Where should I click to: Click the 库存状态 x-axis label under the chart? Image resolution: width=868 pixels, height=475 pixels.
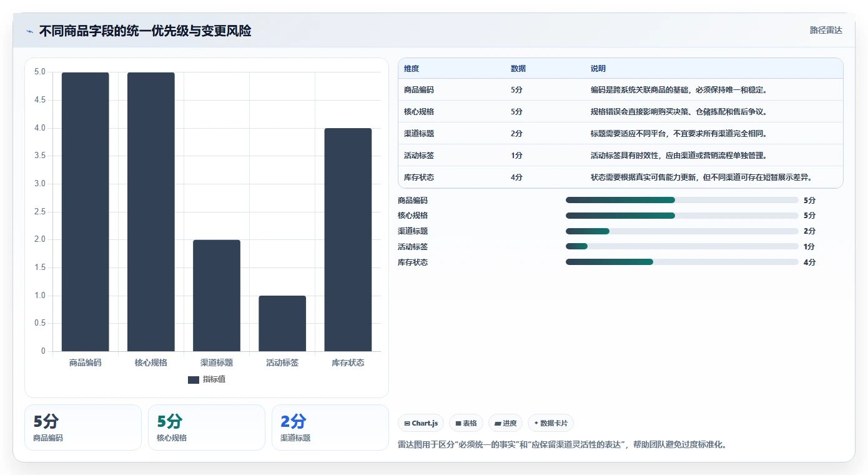click(x=348, y=362)
